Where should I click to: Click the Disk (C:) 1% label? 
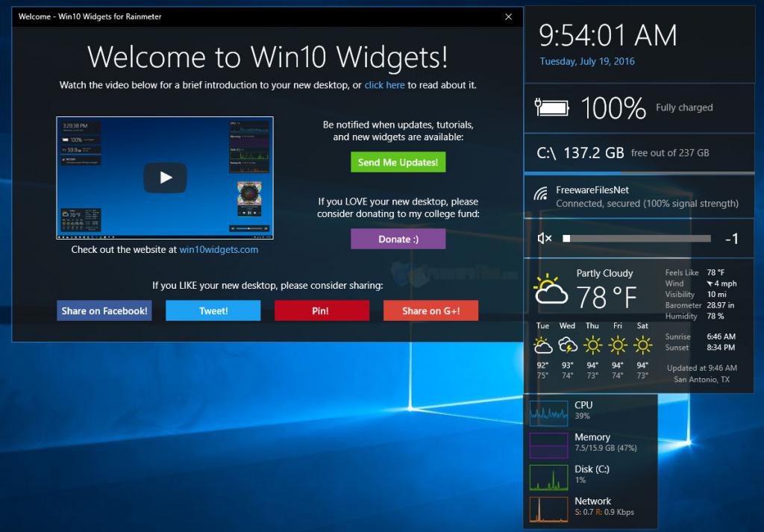point(592,474)
